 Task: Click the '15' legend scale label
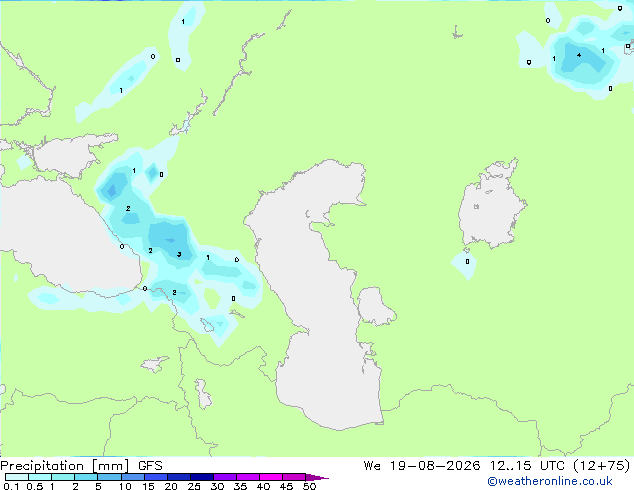[148, 486]
